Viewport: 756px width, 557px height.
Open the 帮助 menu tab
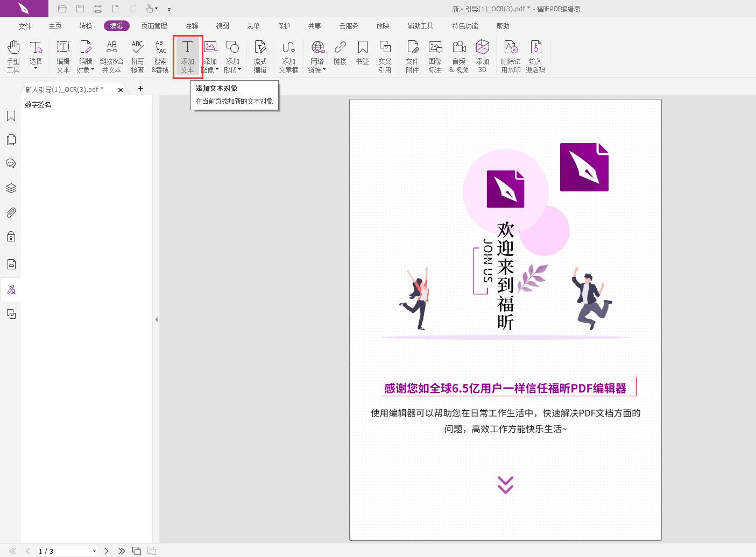point(502,25)
